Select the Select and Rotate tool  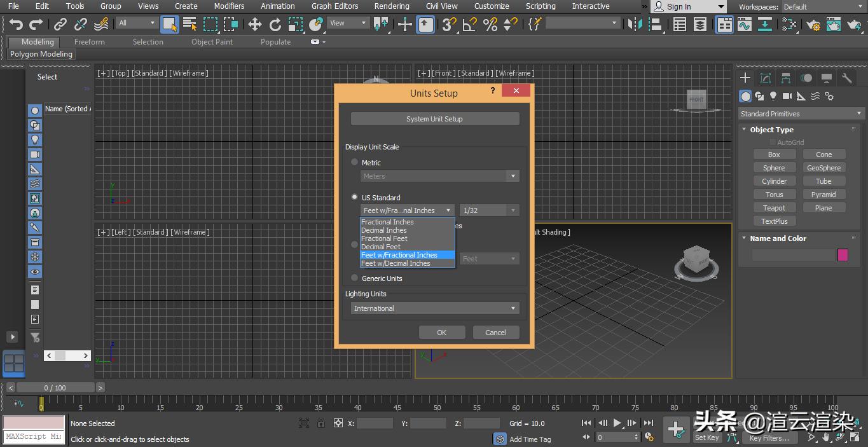[276, 25]
